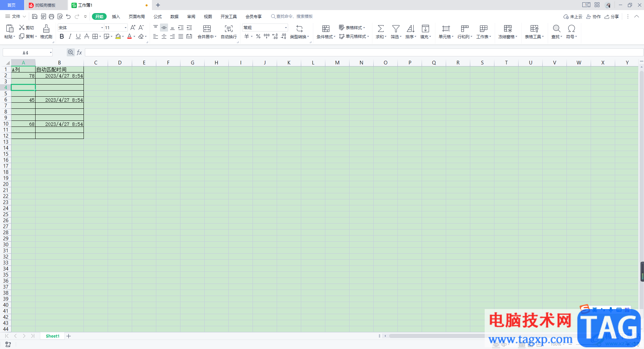Click the font color red swatch
The height and width of the screenshot is (349, 644).
(129, 36)
